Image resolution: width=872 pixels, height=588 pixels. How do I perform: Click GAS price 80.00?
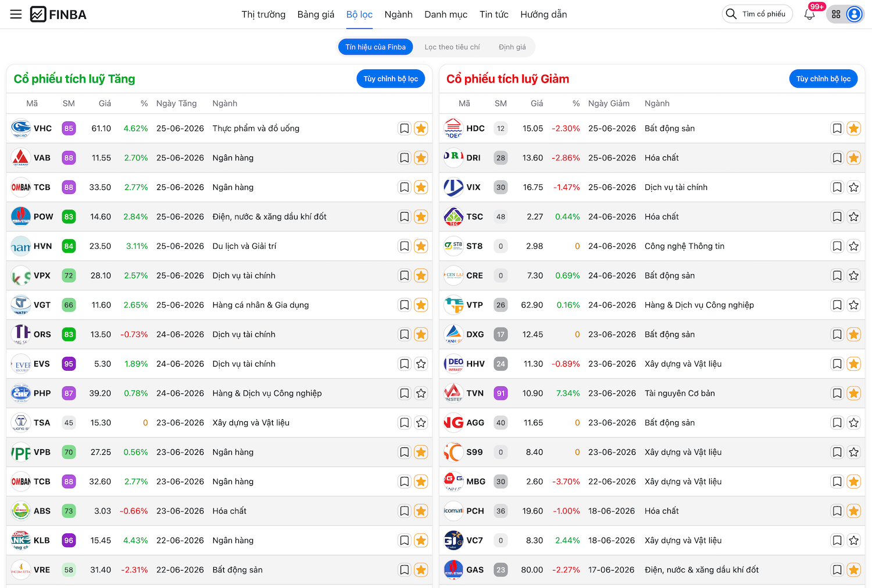(x=532, y=570)
